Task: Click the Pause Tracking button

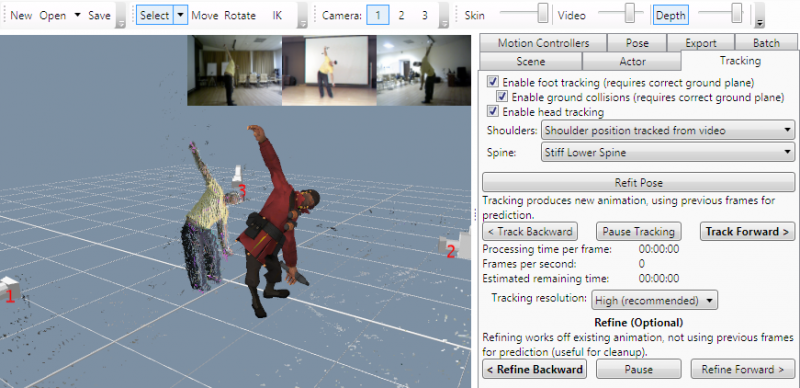Action: tap(639, 231)
